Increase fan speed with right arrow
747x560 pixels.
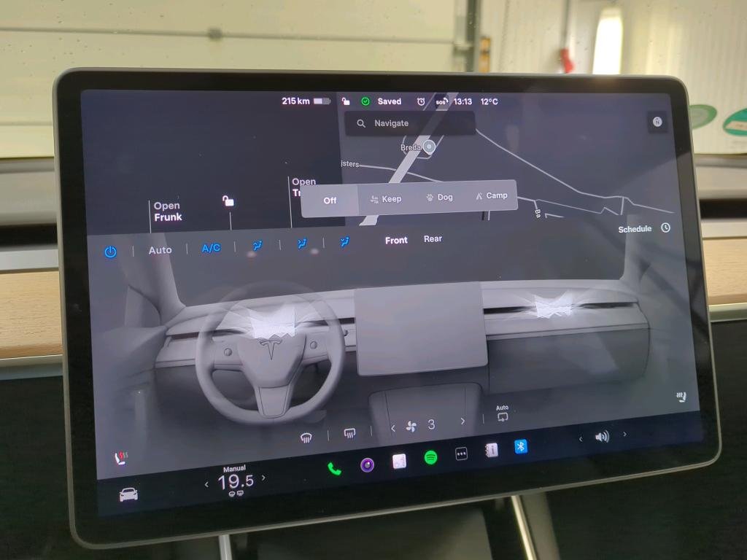pyautogui.click(x=462, y=421)
